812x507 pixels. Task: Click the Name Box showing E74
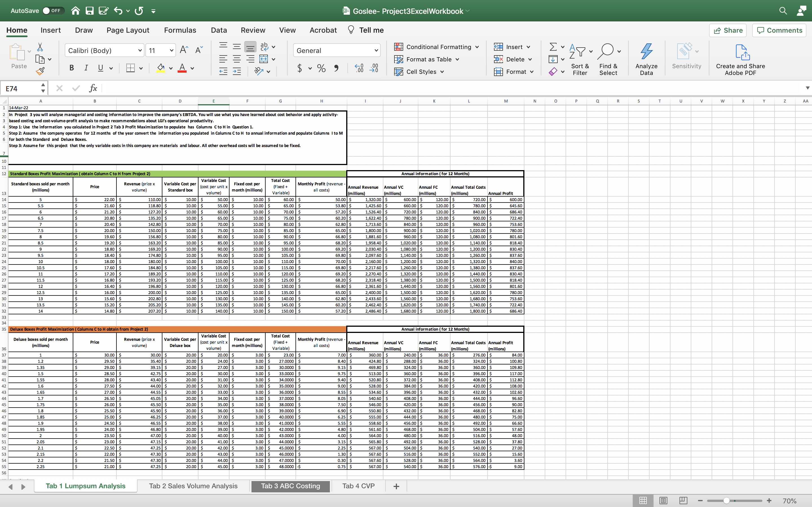20,88
